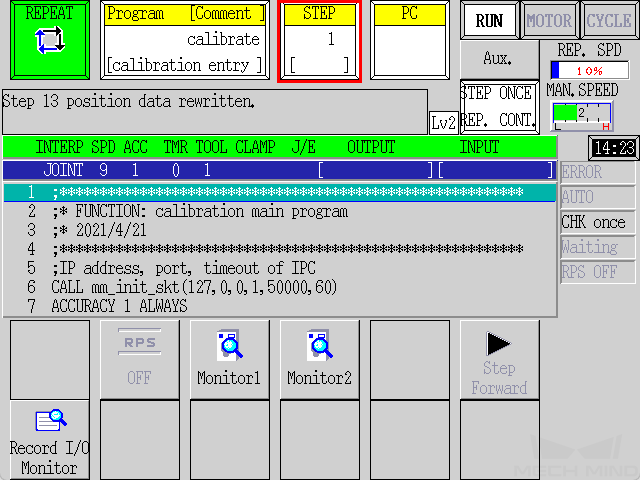The width and height of the screenshot is (640, 480).
Task: Select highlighted program line 1
Action: point(280,192)
